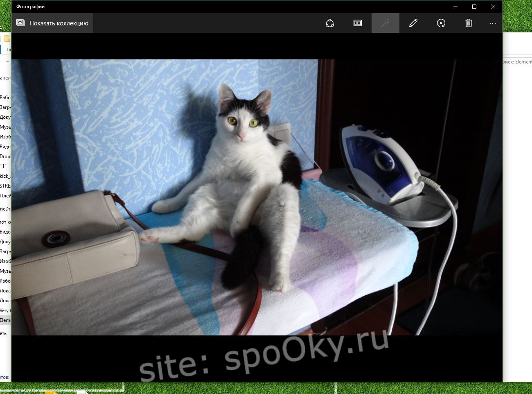This screenshot has height=394, width=532.
Task: Select the STREAM entry in the sidebar
Action: point(6,186)
